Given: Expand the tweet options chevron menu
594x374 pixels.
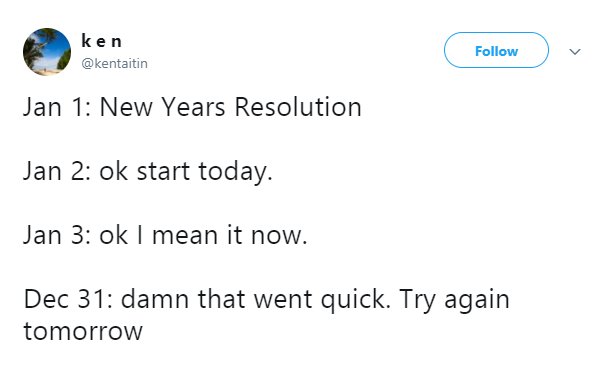Looking at the screenshot, I should [575, 52].
